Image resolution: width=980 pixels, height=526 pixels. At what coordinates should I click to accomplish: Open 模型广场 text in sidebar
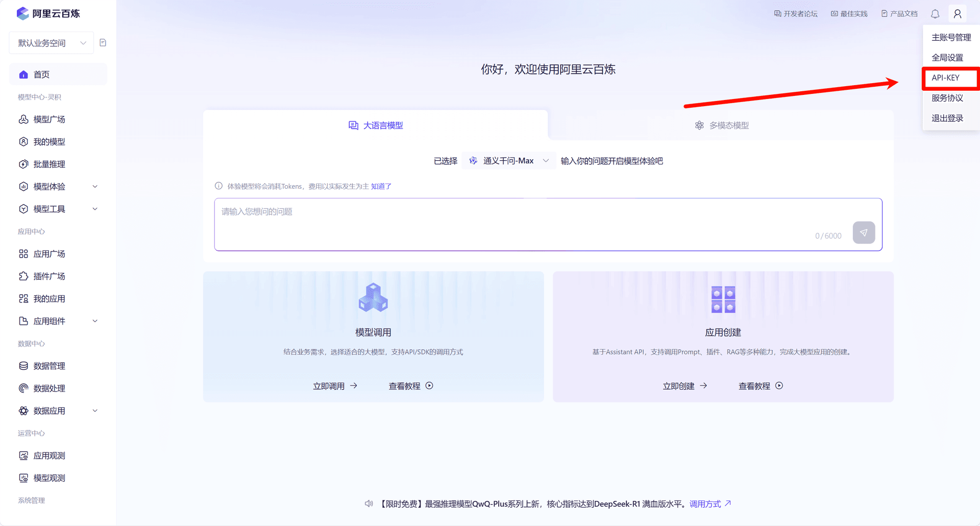(x=50, y=119)
